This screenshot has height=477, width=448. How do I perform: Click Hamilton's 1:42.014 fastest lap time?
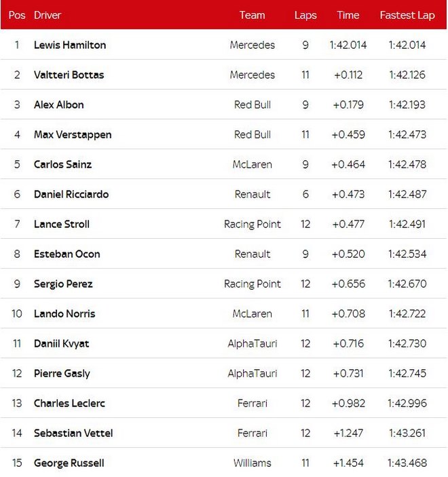click(x=407, y=45)
